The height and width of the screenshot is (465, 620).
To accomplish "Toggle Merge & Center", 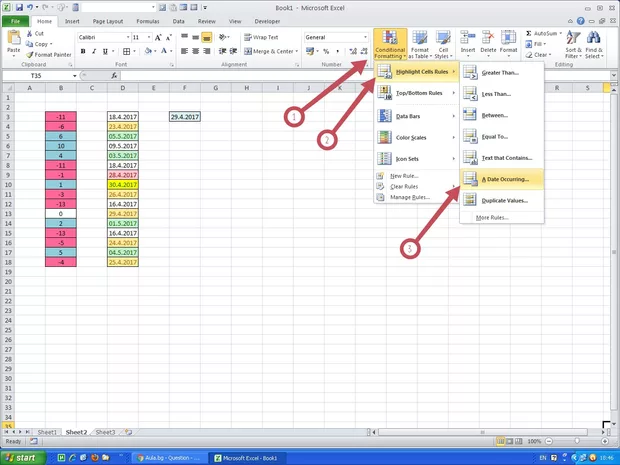I will click(x=268, y=51).
